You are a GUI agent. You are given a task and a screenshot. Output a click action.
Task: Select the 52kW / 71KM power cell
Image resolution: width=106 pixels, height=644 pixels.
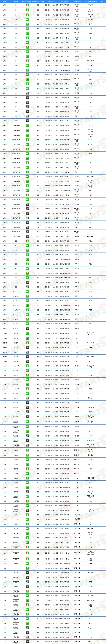(64, 241)
